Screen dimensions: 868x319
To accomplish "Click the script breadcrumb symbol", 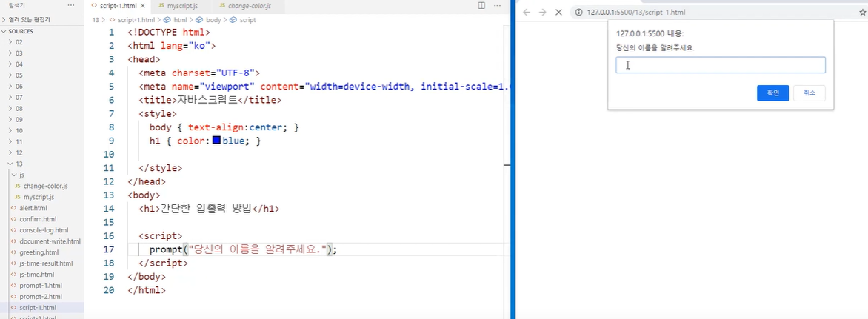I will point(243,19).
